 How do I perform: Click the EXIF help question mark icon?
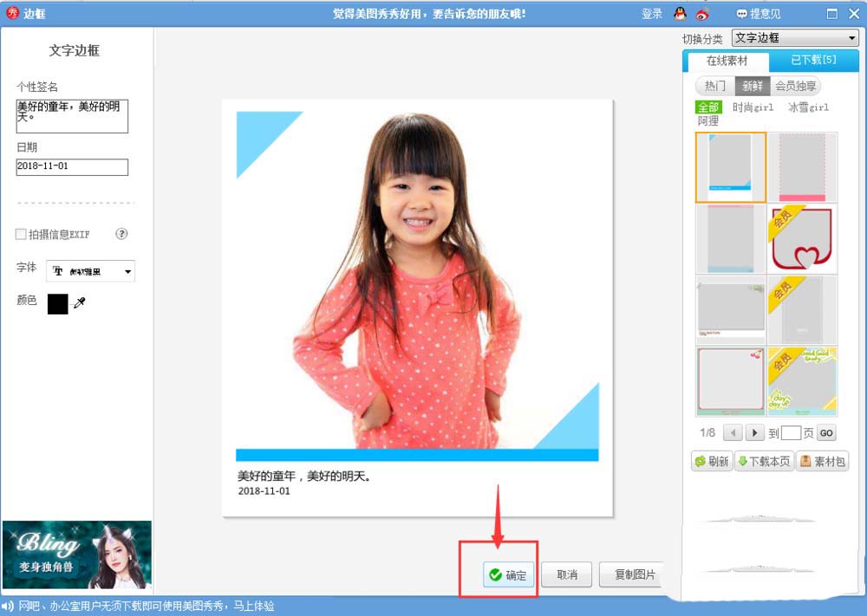click(122, 234)
